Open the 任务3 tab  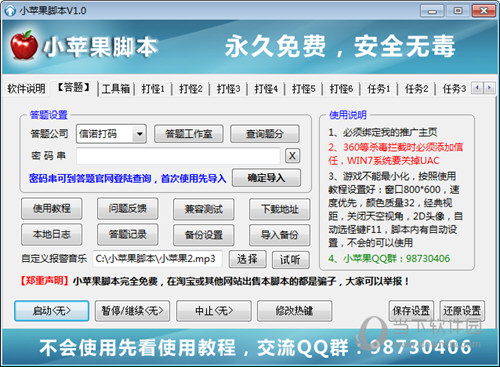[454, 89]
